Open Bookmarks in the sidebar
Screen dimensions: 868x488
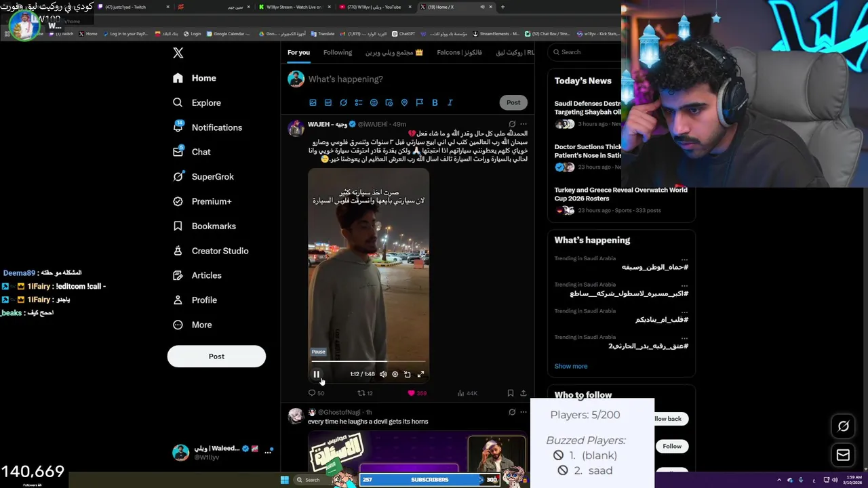(x=203, y=226)
